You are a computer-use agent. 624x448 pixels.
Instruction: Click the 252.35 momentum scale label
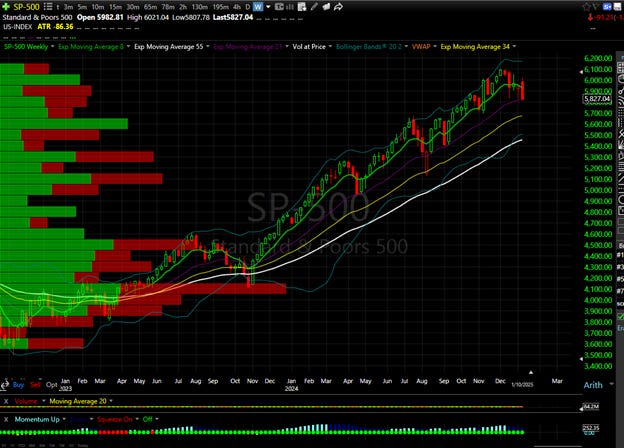[591, 428]
